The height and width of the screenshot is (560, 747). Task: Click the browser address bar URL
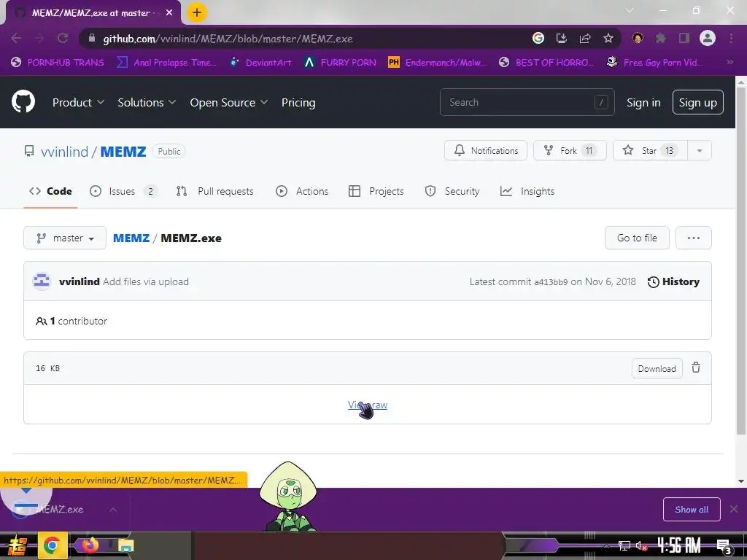pyautogui.click(x=228, y=39)
